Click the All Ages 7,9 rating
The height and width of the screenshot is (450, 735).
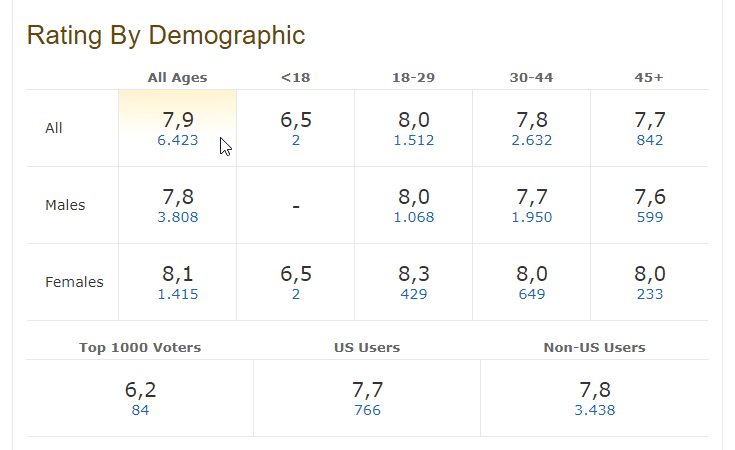[x=178, y=120]
